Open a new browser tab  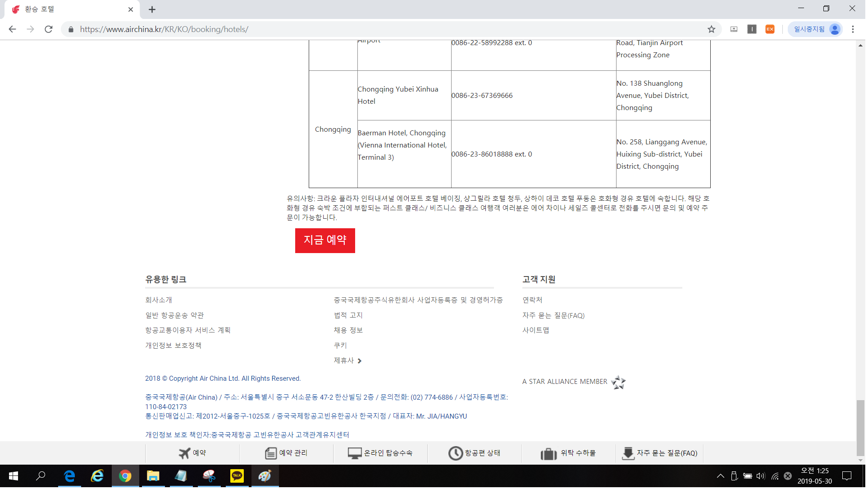[x=152, y=9]
